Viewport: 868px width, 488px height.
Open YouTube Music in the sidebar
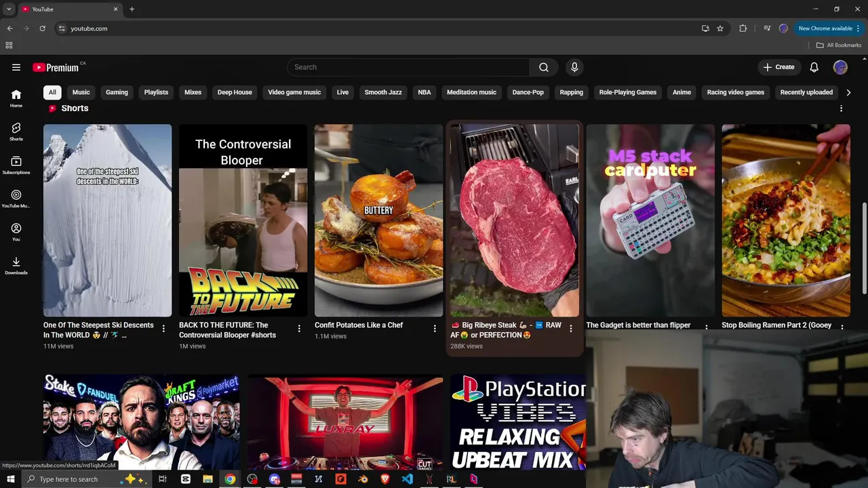click(x=16, y=199)
